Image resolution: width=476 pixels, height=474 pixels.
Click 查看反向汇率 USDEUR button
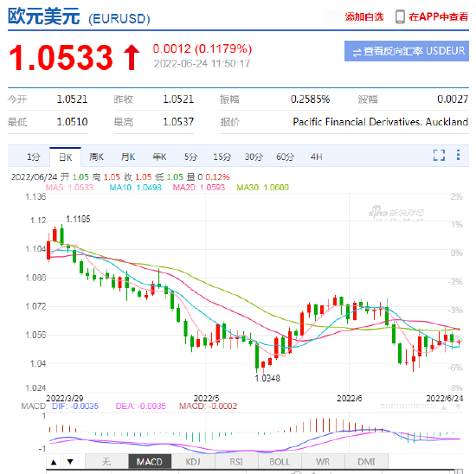[407, 51]
